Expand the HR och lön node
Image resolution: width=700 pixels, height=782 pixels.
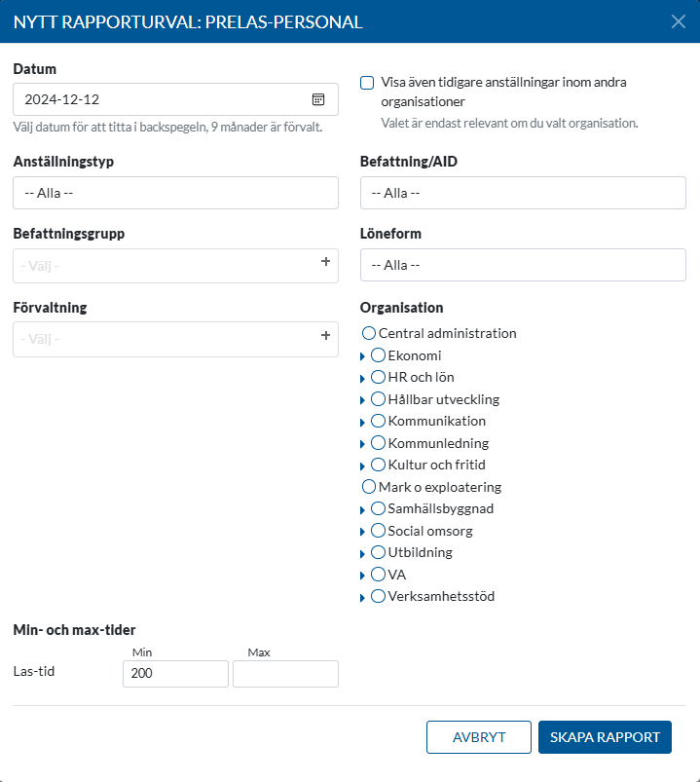(363, 378)
